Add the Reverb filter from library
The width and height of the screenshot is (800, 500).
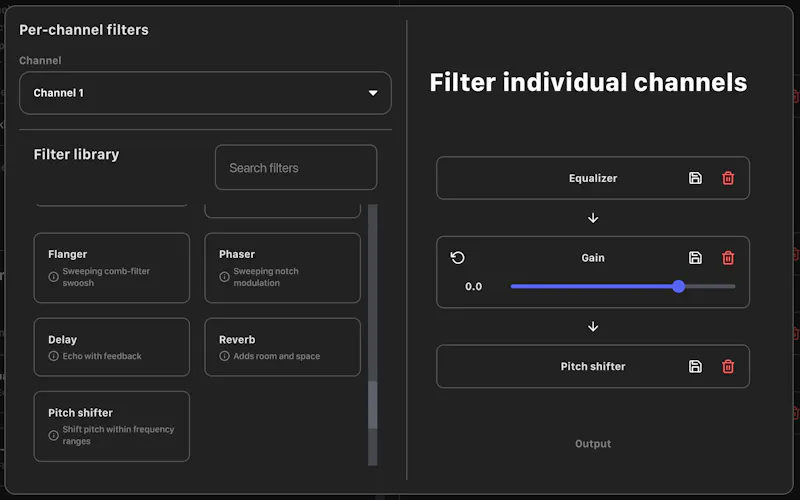point(283,347)
